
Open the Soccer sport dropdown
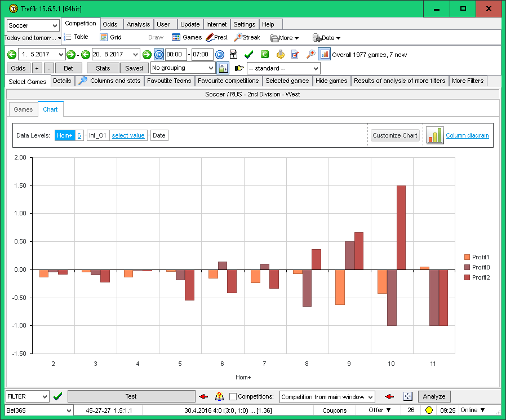pos(33,25)
